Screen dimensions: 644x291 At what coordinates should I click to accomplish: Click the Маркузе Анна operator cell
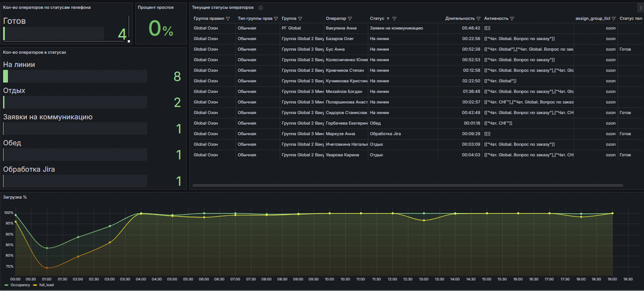341,134
